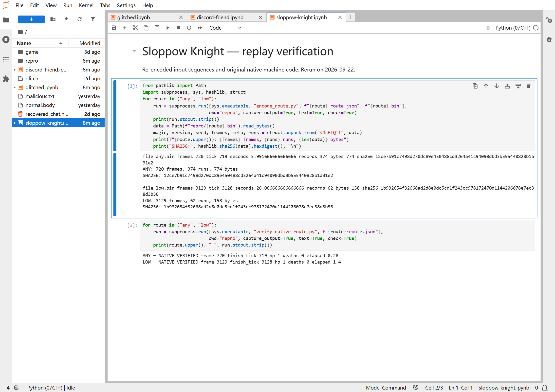Close the glitched.ipynb tab

point(181,17)
